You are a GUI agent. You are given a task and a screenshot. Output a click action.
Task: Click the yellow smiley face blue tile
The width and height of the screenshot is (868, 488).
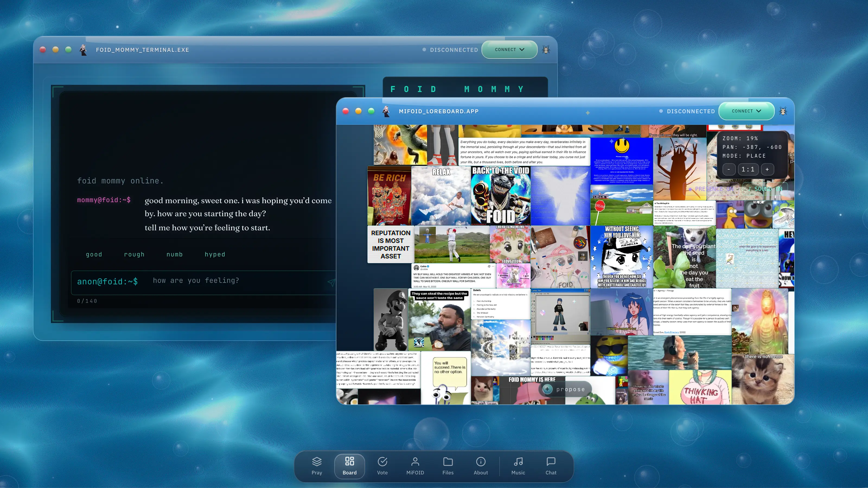tap(622, 161)
